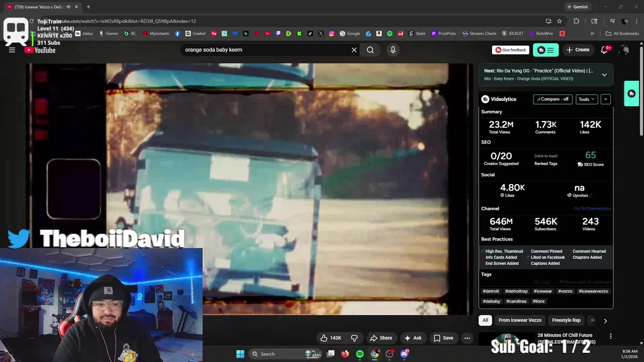Open Windows Start menu
Viewport: 644px width, 362px height.
pyautogui.click(x=240, y=354)
